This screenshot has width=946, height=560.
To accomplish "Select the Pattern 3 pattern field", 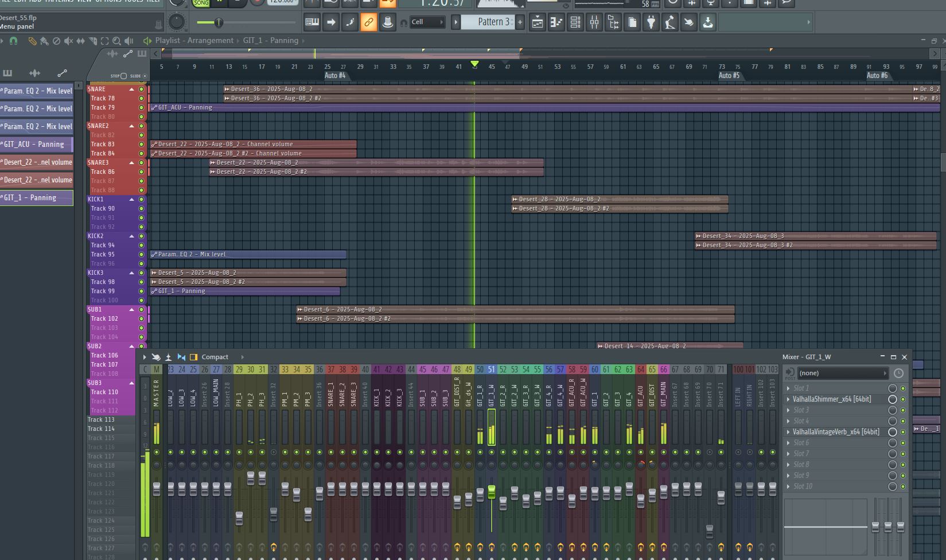I will pos(488,22).
